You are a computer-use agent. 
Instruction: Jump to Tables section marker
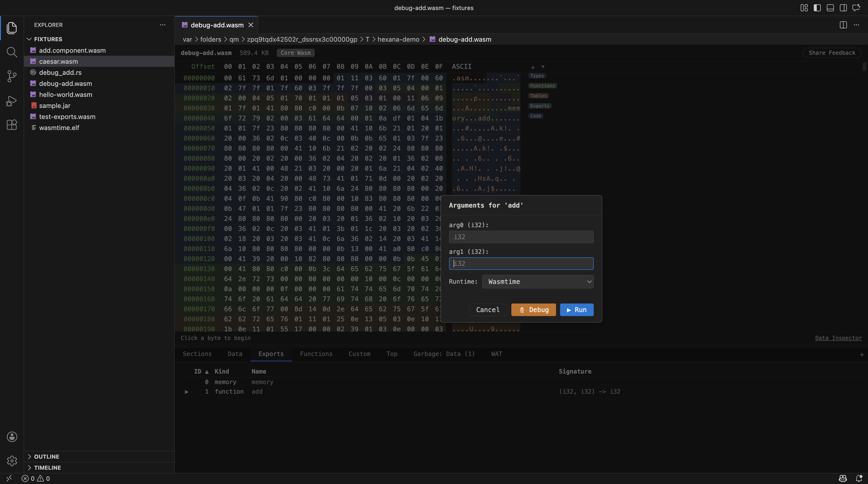click(x=538, y=96)
